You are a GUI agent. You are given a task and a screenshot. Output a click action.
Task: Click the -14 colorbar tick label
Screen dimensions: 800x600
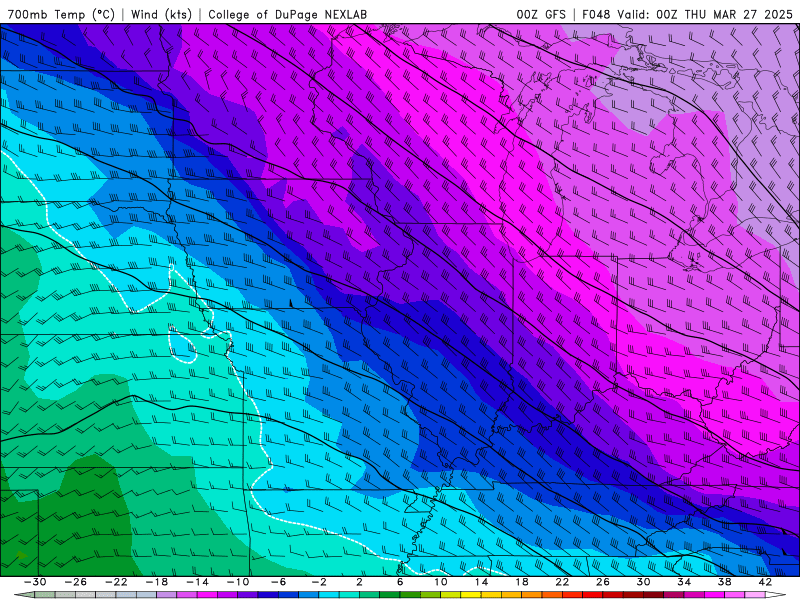(x=197, y=582)
